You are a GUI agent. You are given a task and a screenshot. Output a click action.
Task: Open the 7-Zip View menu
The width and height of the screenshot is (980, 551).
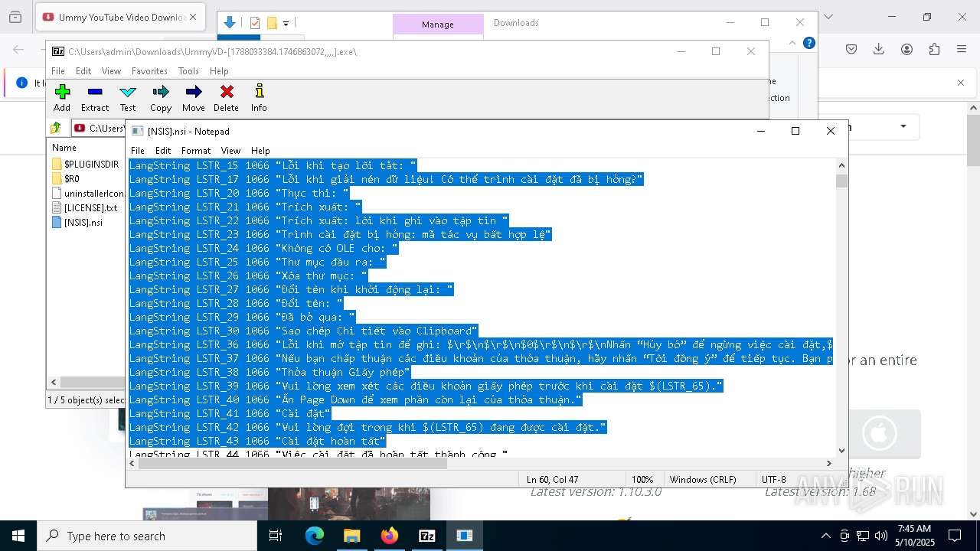point(112,71)
